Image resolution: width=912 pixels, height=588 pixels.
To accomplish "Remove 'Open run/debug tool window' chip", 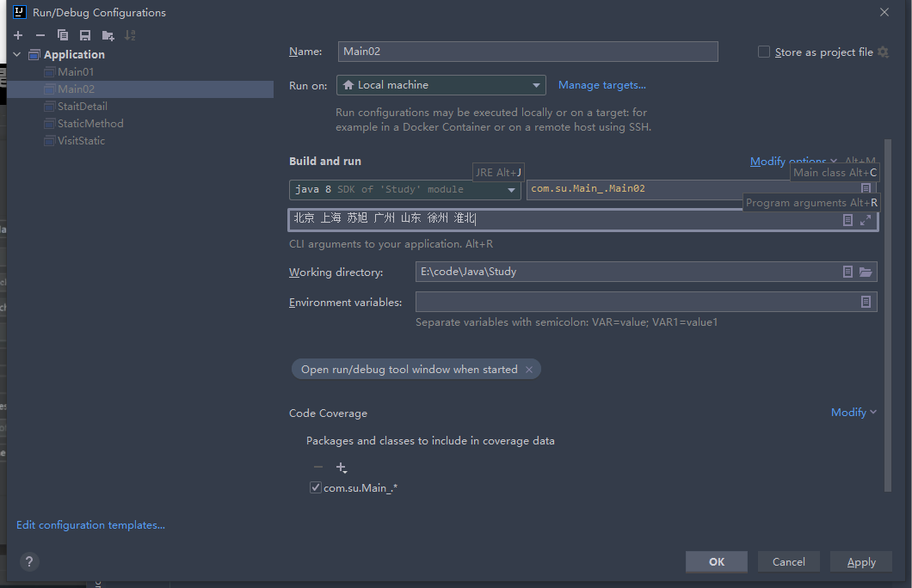I will 529,370.
